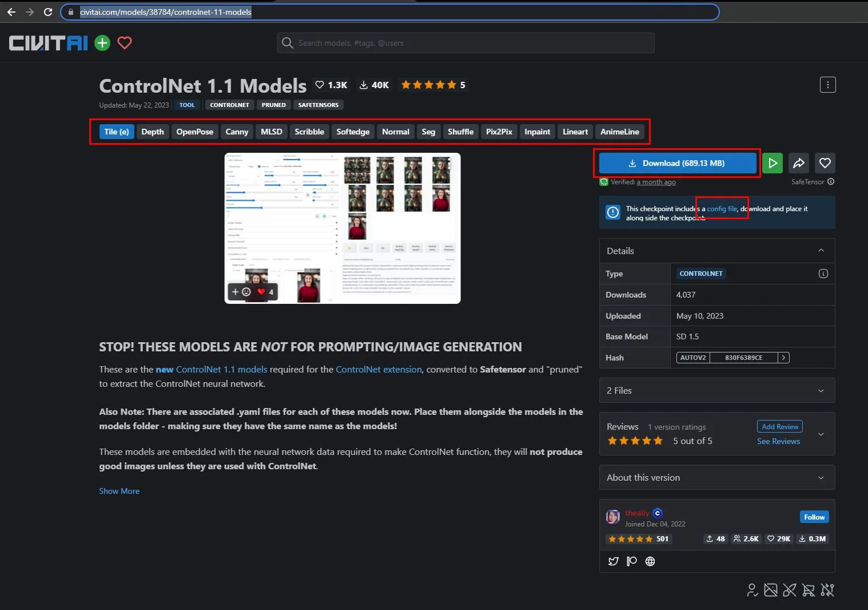
Task: Click the creator's 501 star rating badge
Action: point(638,539)
